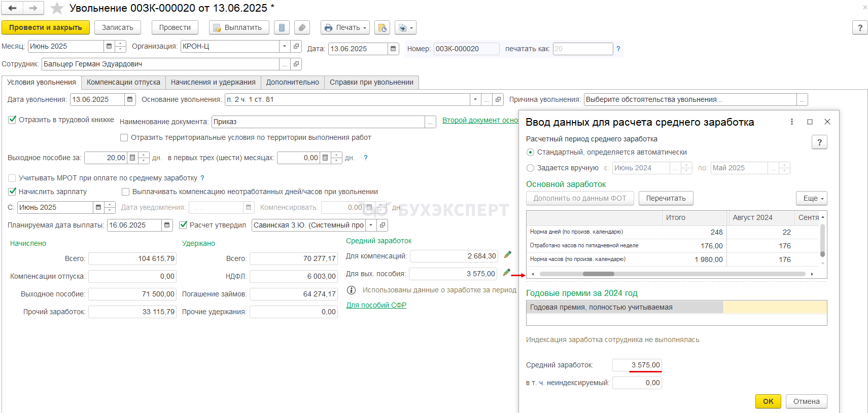Click the Выплатить button
This screenshot has height=413, width=868.
click(239, 27)
